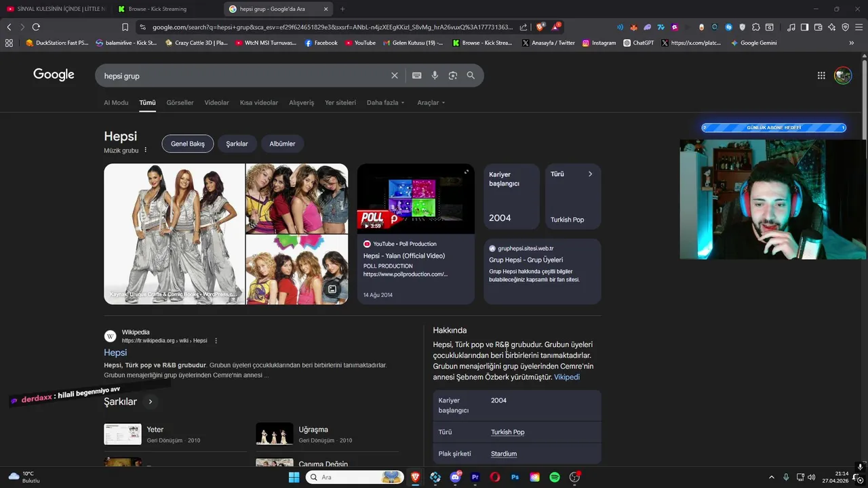
Task: Play Hepsi - Yalan official video thumbnail
Action: coord(416,199)
